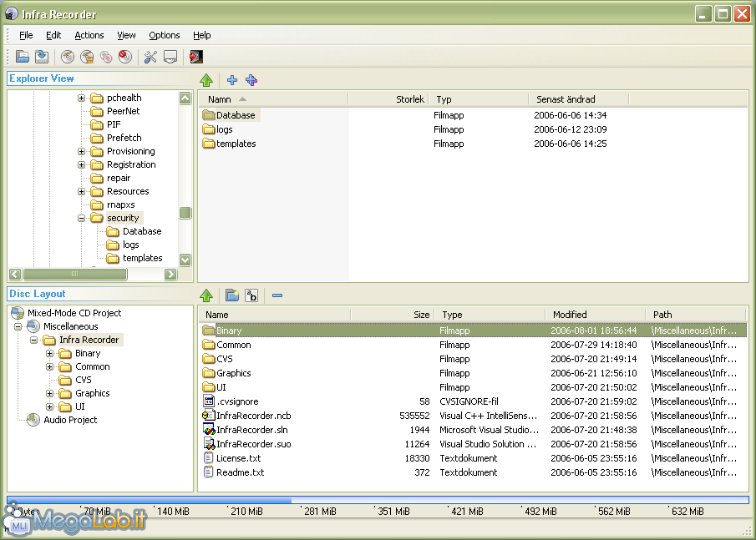
Task: Select the InfraRecorder.sln file row
Action: pyautogui.click(x=474, y=430)
